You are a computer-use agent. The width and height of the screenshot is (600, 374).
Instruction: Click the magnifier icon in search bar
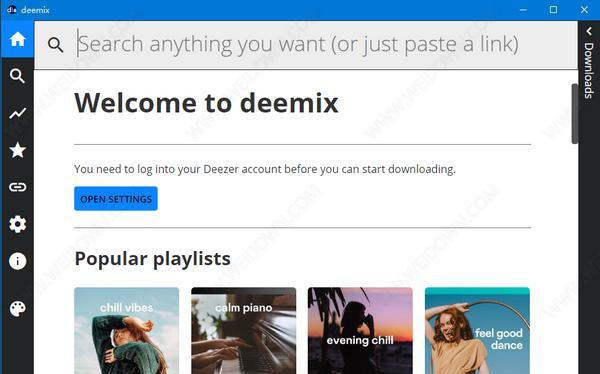[x=55, y=45]
